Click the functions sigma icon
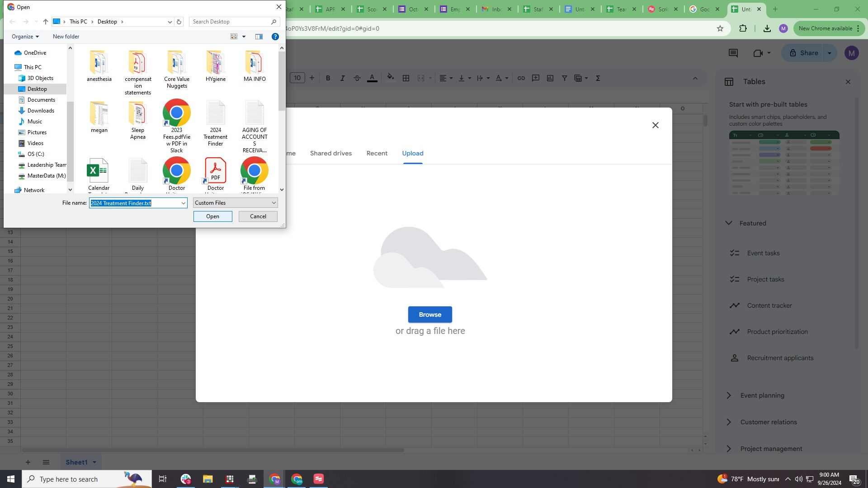This screenshot has width=868, height=488. [598, 78]
